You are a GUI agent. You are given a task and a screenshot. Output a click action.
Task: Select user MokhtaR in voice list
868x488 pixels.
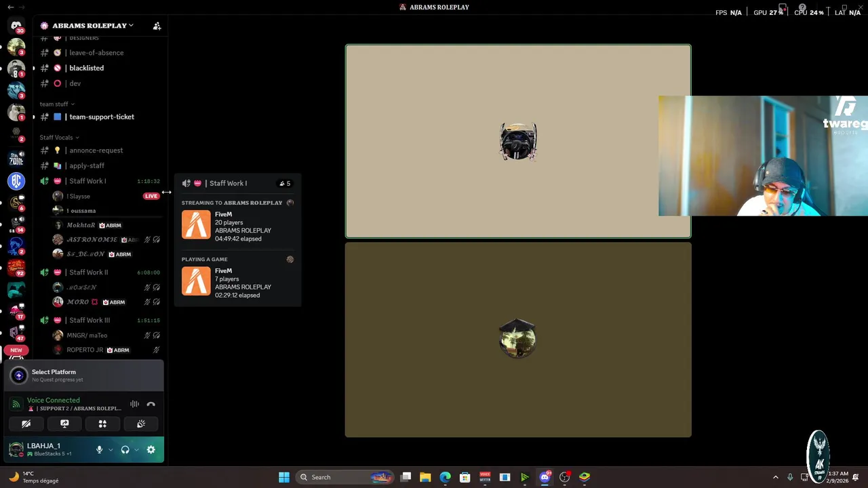[106, 225]
